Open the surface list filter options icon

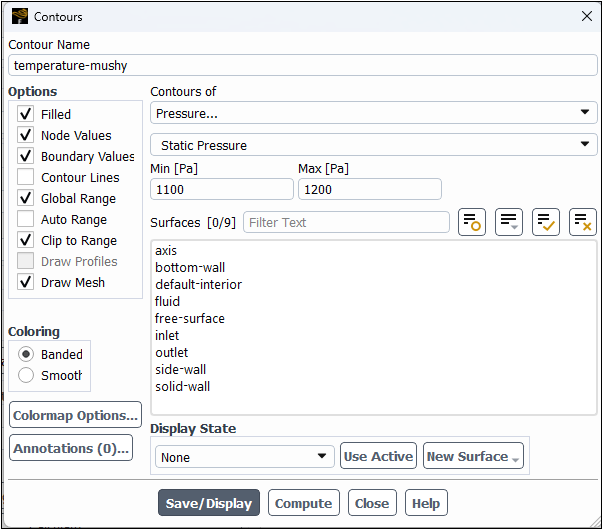coord(509,223)
